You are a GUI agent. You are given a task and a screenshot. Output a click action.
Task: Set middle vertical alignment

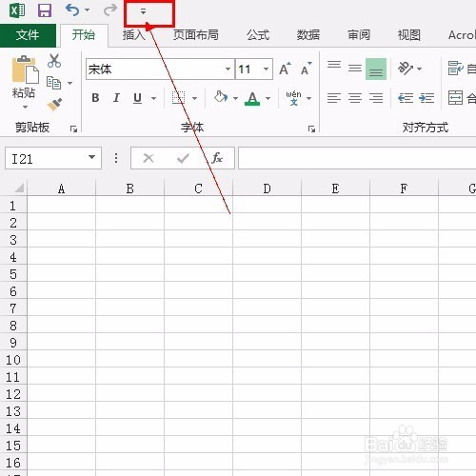[x=355, y=69]
